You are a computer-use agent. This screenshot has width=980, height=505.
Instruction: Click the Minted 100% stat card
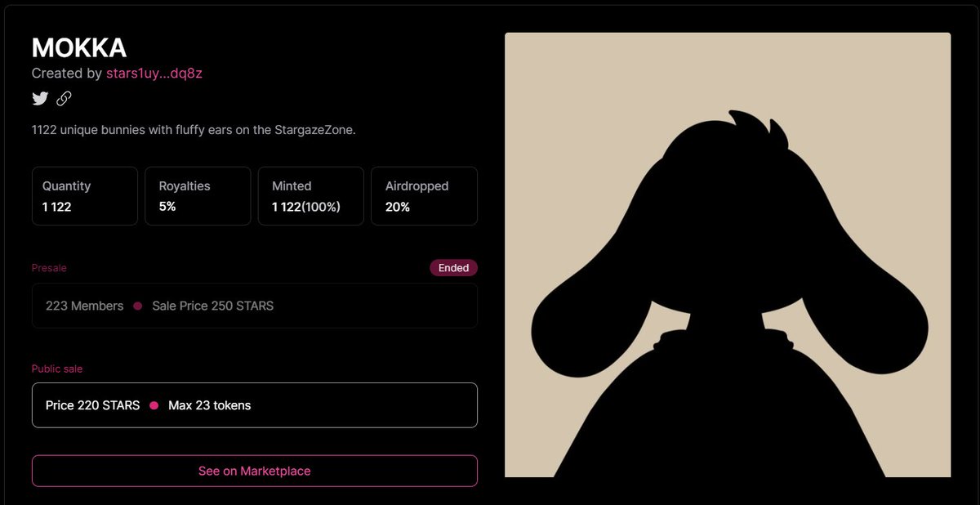[310, 196]
